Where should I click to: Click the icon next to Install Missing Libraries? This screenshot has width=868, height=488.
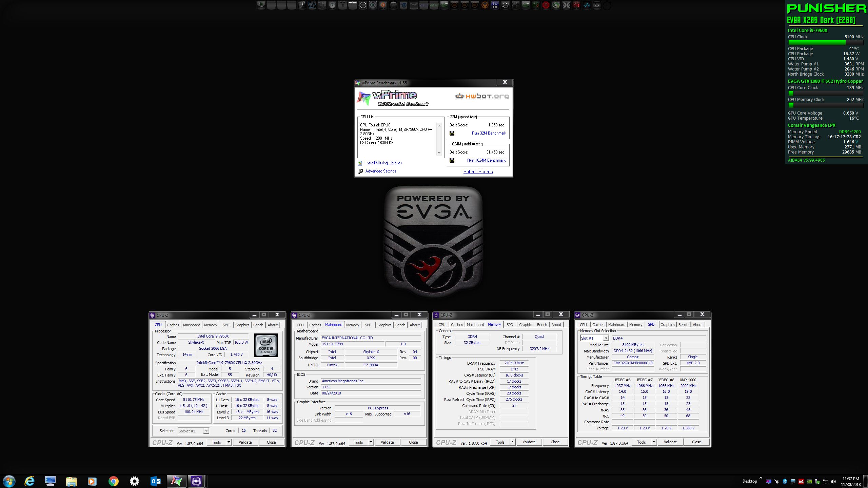360,163
